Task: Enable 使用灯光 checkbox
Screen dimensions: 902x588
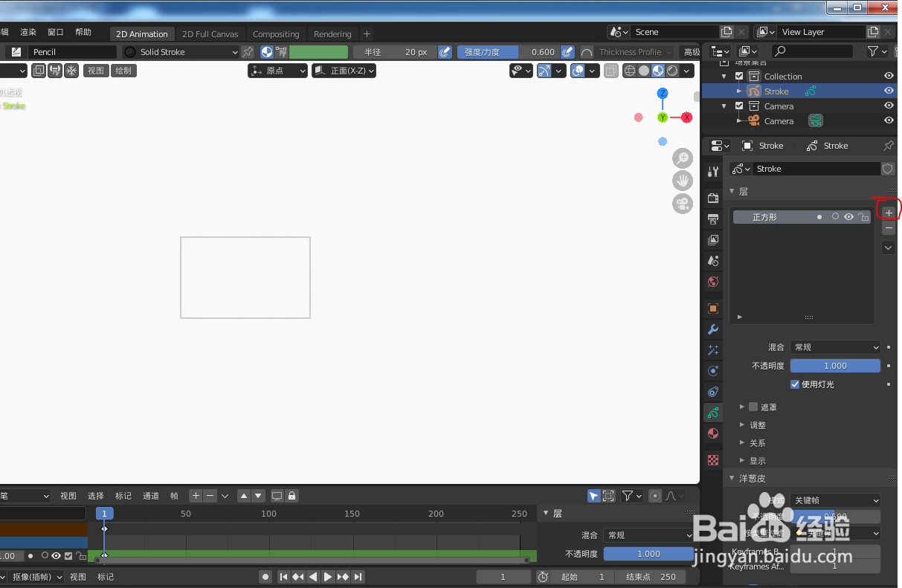Action: [794, 384]
